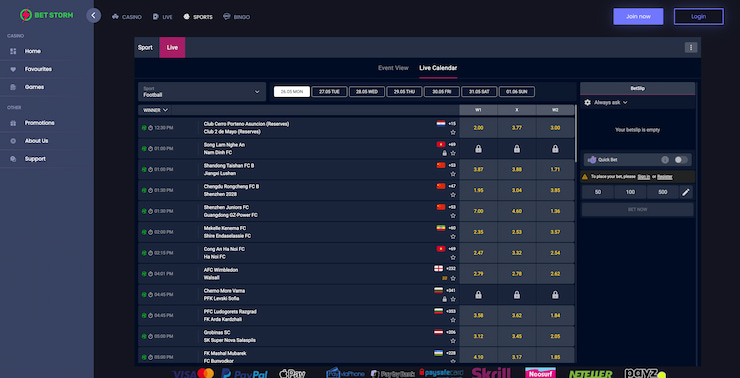Select the 27.05 TUE date
740x378 pixels.
pos(329,92)
